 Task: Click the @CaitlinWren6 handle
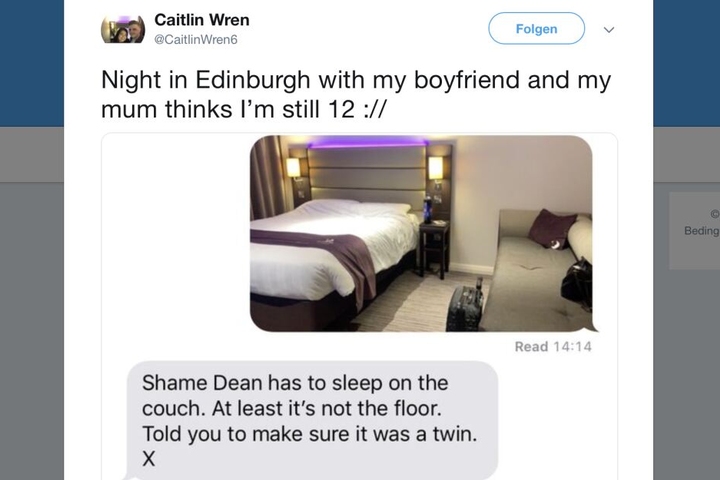coord(196,40)
